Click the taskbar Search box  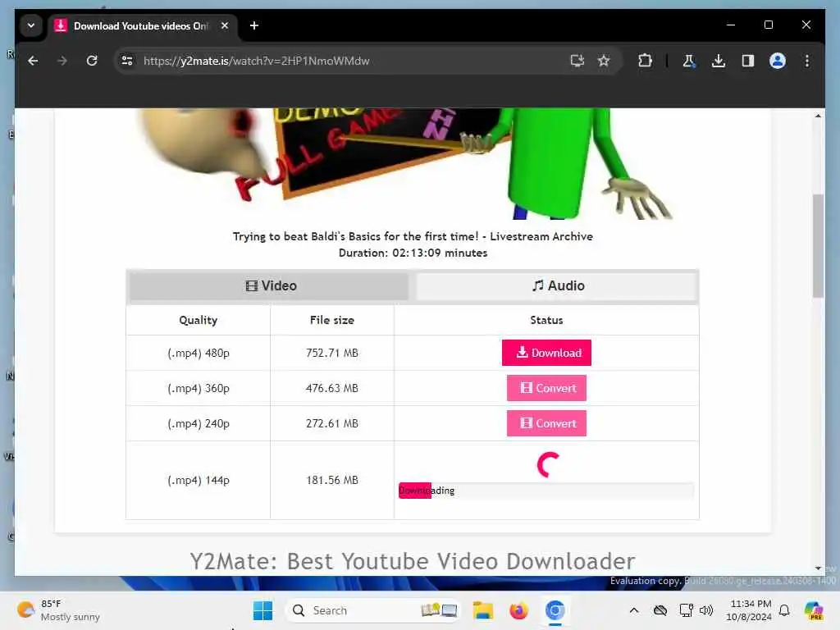coord(374,610)
